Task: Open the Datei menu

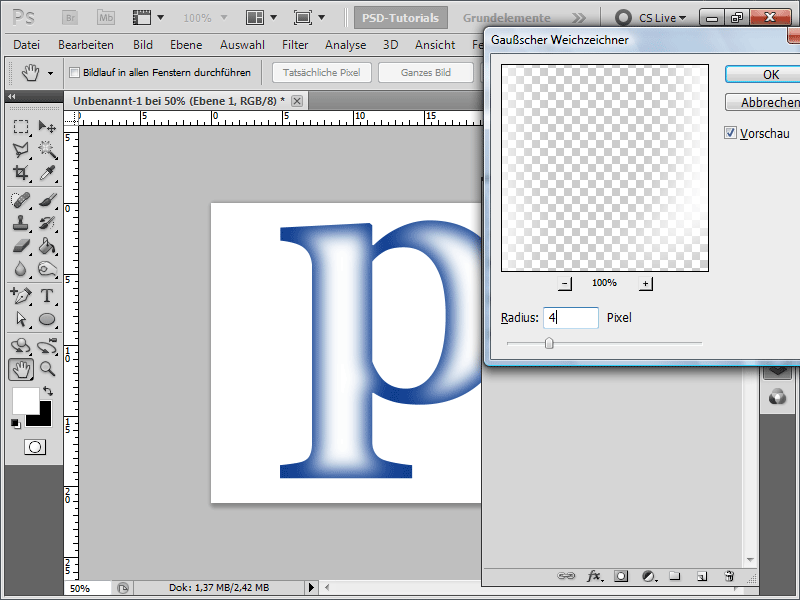Action: tap(27, 45)
